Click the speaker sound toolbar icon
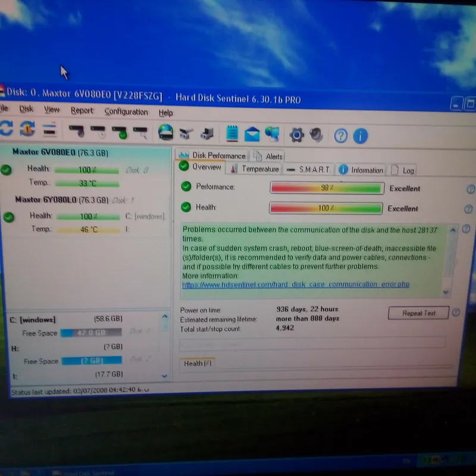476x476 pixels. pos(317,135)
